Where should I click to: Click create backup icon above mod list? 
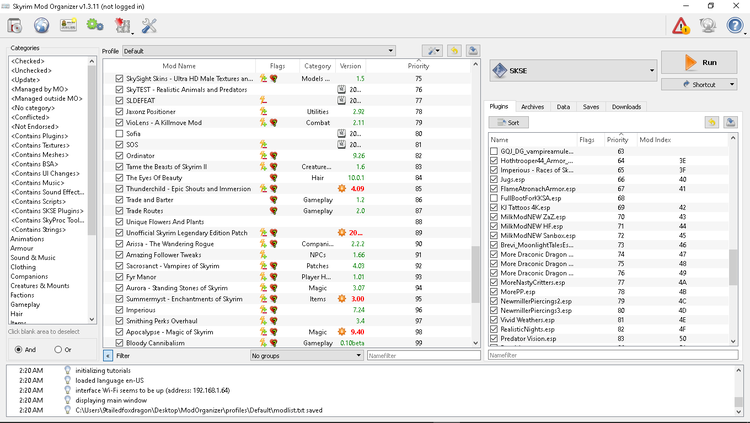click(x=473, y=51)
